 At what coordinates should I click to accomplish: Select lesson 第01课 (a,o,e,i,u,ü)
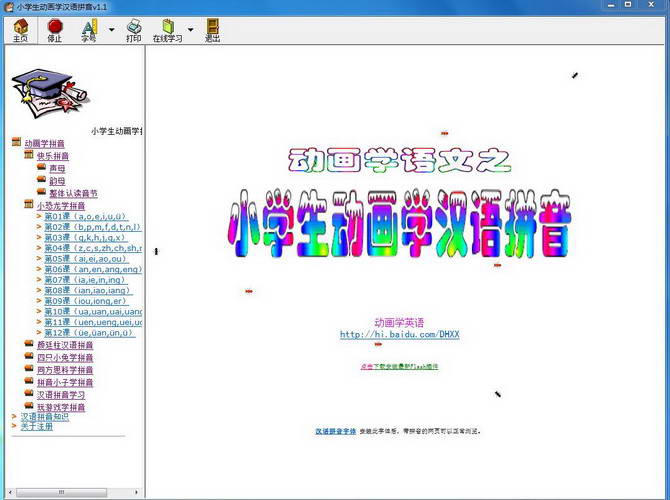85,216
